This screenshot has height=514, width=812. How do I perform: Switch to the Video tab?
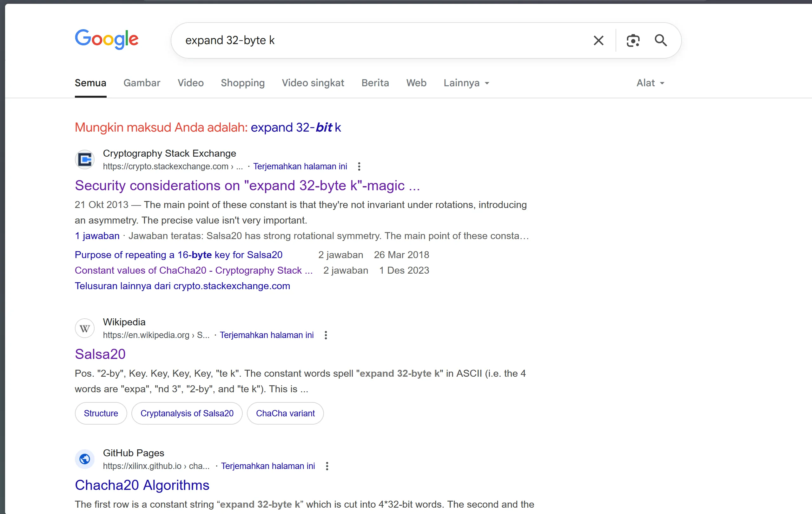[x=190, y=83]
